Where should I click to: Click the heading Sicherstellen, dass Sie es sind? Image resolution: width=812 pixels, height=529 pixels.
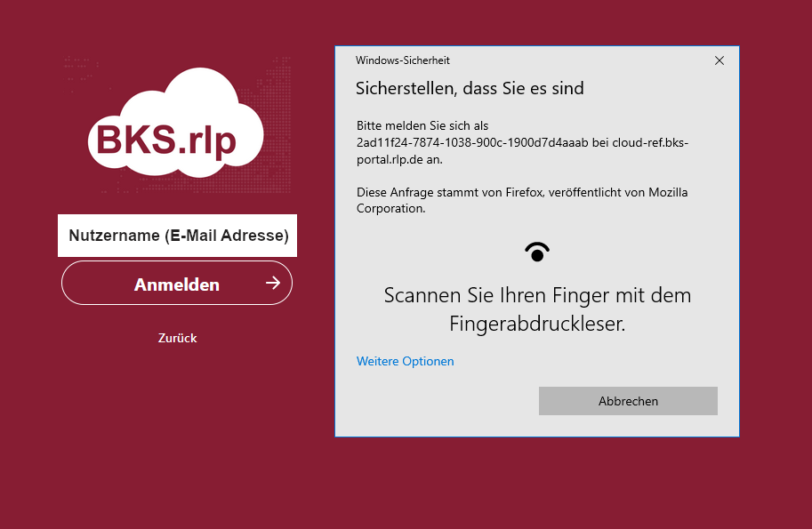(x=470, y=89)
